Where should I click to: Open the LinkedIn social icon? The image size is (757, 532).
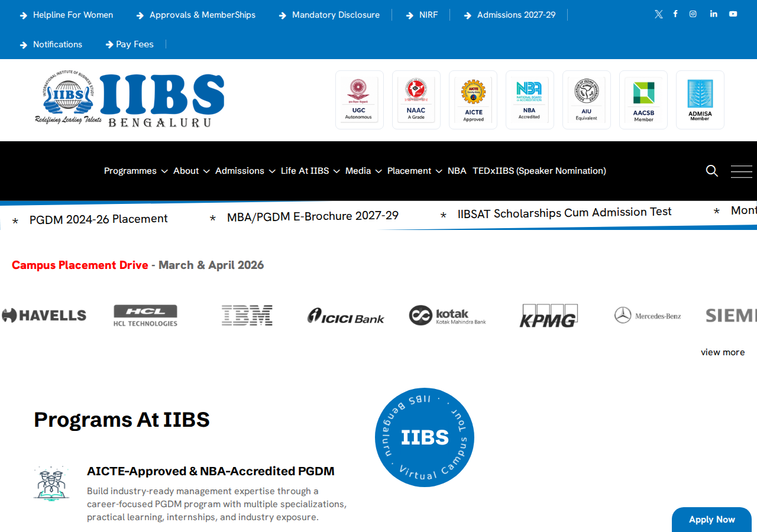pos(714,14)
